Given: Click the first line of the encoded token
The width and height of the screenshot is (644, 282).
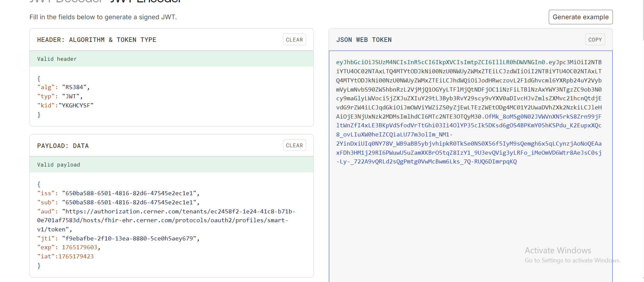Looking at the screenshot, I should pyautogui.click(x=468, y=62).
